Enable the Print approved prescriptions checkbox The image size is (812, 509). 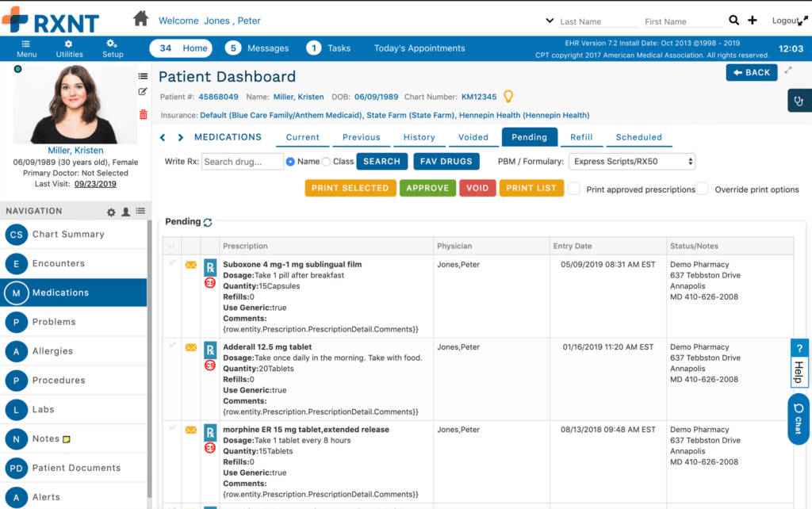pos(574,188)
